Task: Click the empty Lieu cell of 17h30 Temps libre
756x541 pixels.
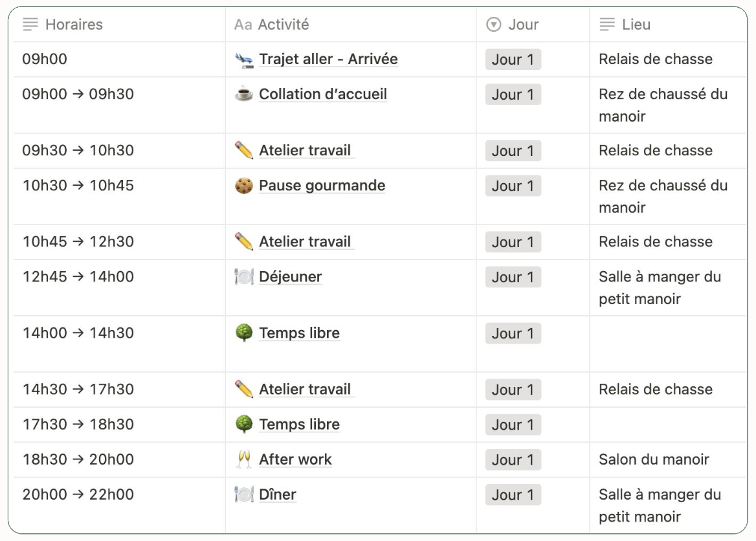Action: (668, 425)
